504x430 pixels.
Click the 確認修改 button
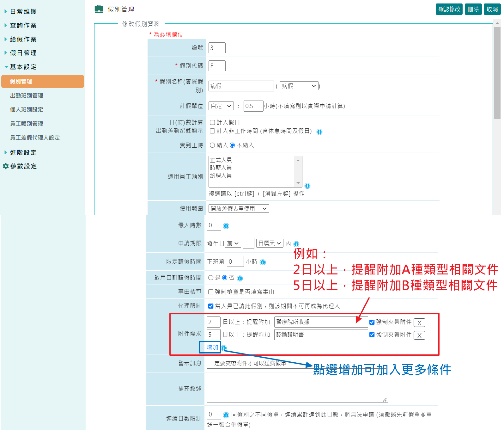tap(449, 9)
